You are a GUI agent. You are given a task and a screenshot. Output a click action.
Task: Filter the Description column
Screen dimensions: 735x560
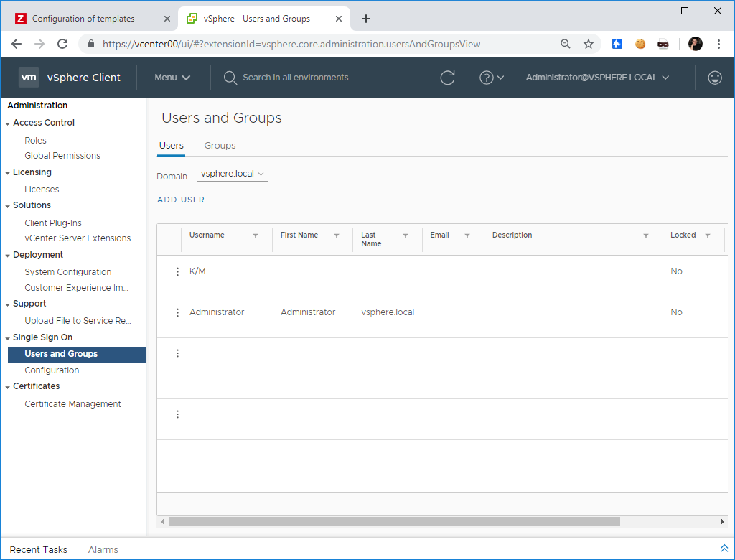[x=646, y=235]
